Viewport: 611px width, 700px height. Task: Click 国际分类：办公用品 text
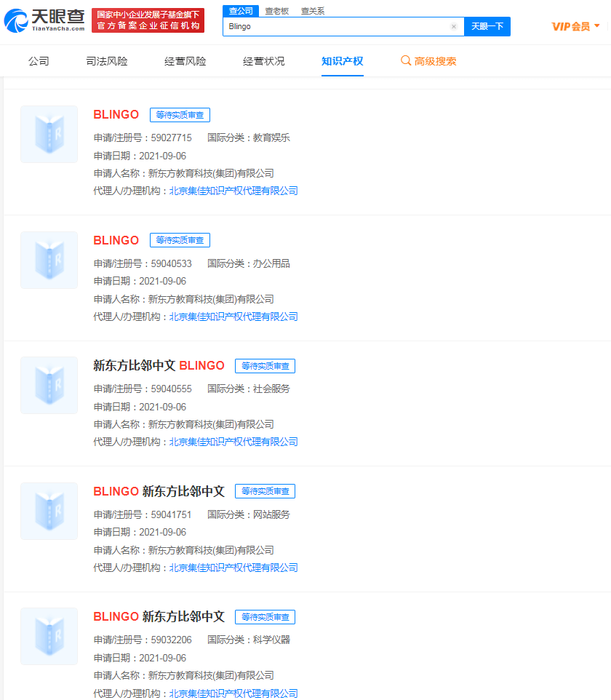pyautogui.click(x=249, y=264)
